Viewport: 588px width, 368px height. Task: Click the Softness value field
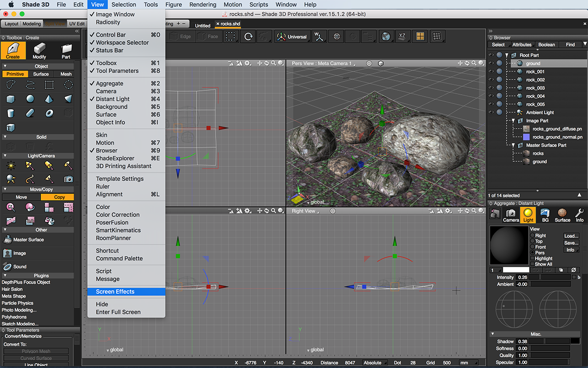tap(522, 348)
